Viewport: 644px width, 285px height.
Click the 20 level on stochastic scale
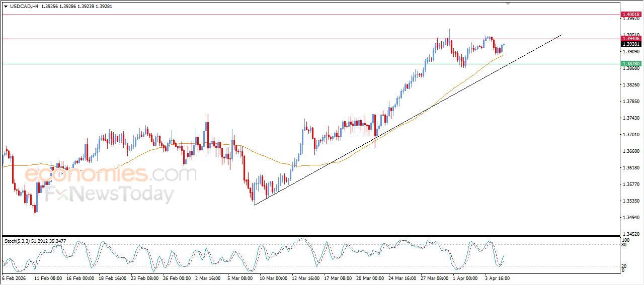point(624,266)
